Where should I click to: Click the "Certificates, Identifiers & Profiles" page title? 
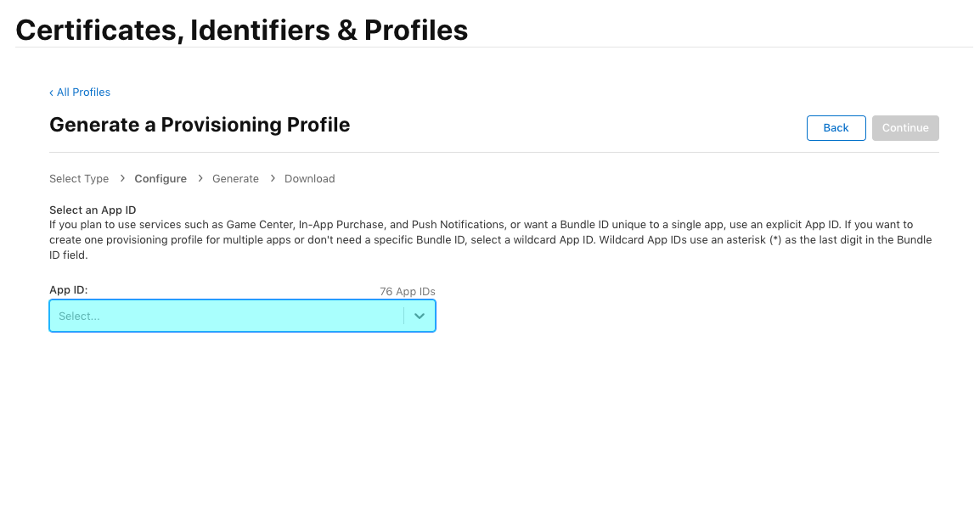[x=241, y=31]
